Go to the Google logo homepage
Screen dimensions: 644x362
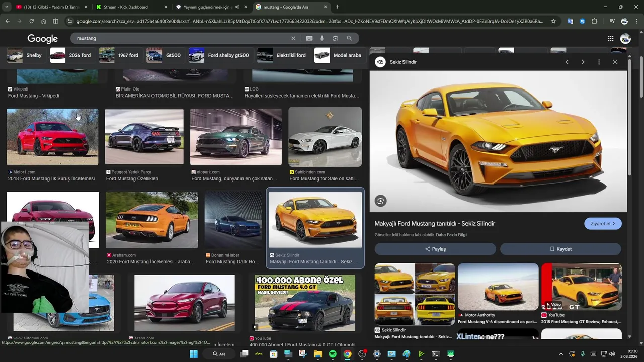[43, 39]
